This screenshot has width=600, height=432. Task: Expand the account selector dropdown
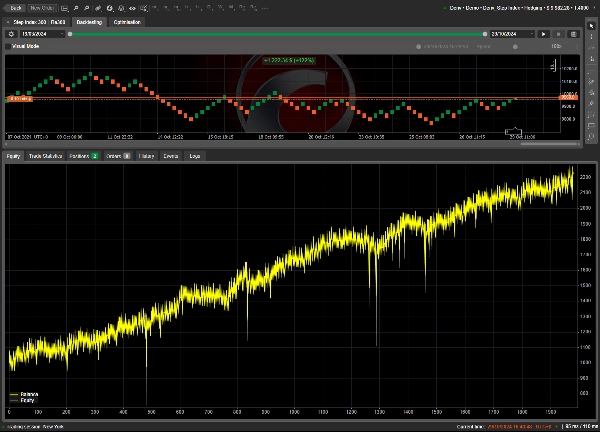point(594,8)
